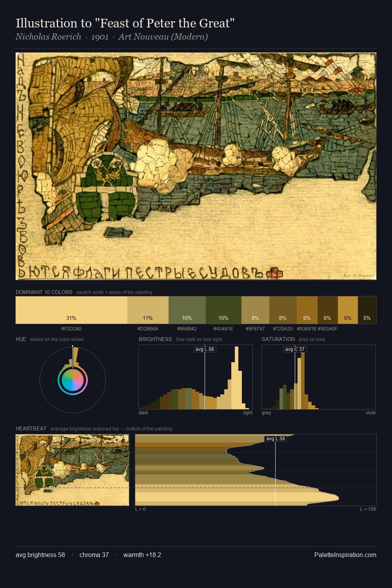Click the 'BRIGHTNESS' section heading

point(155,339)
